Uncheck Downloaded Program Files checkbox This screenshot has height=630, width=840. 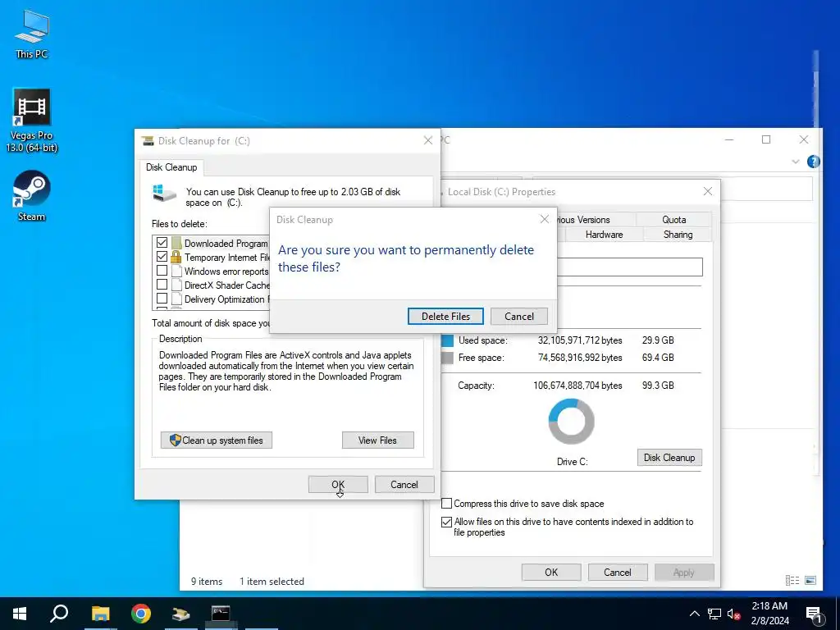click(x=162, y=243)
